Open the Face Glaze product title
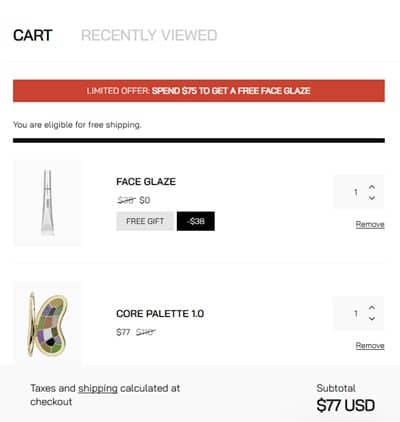Image resolution: width=400 pixels, height=422 pixels. coord(146,182)
